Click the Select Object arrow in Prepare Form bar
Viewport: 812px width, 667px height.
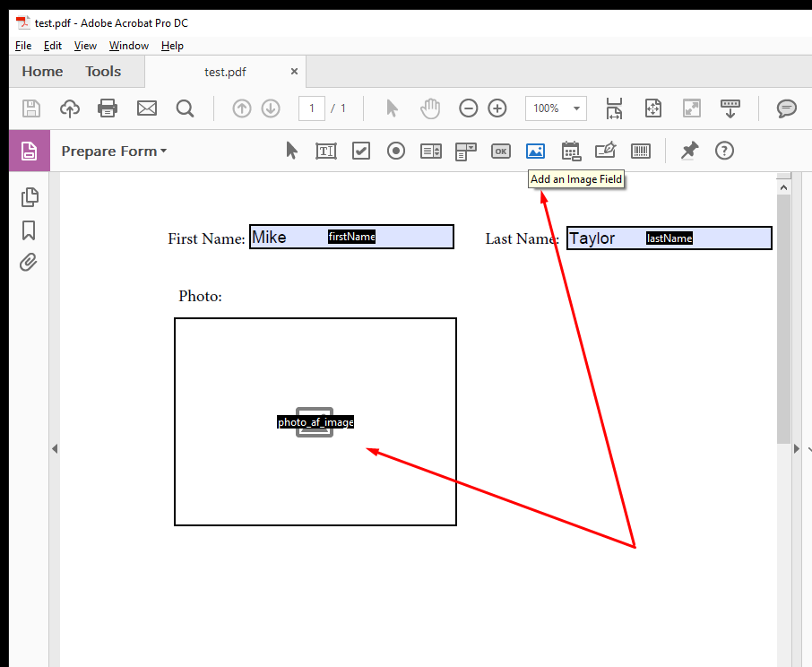pyautogui.click(x=292, y=151)
